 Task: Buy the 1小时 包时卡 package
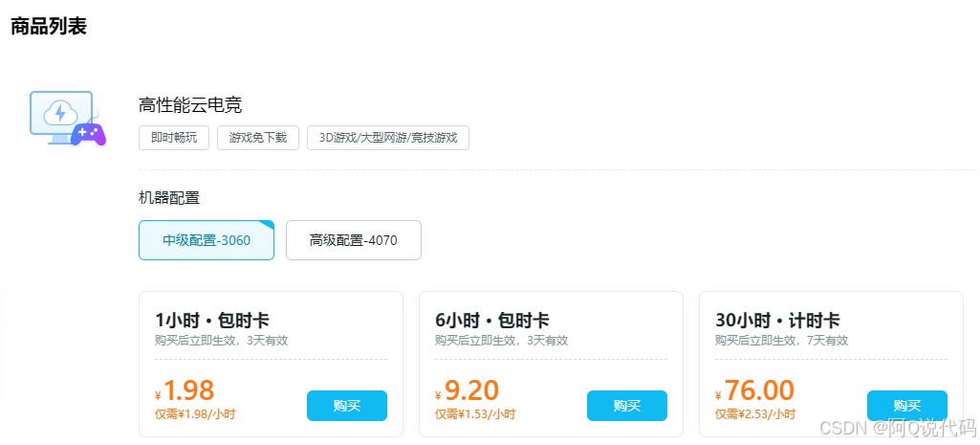click(x=347, y=406)
